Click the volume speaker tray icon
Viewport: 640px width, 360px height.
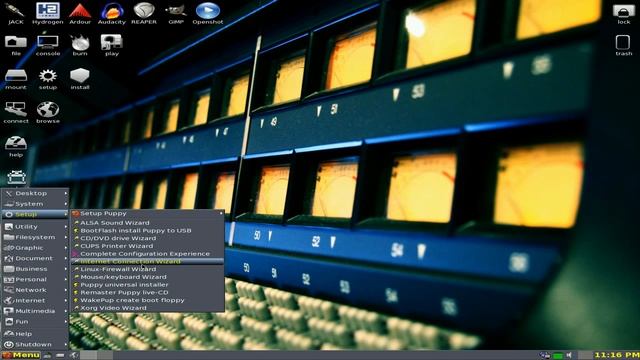click(569, 356)
